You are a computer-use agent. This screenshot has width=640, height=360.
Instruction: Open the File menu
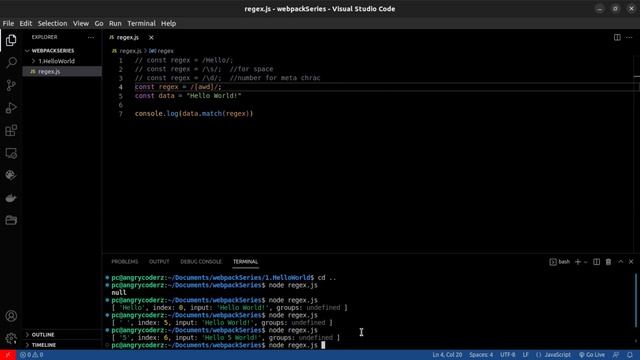8,23
